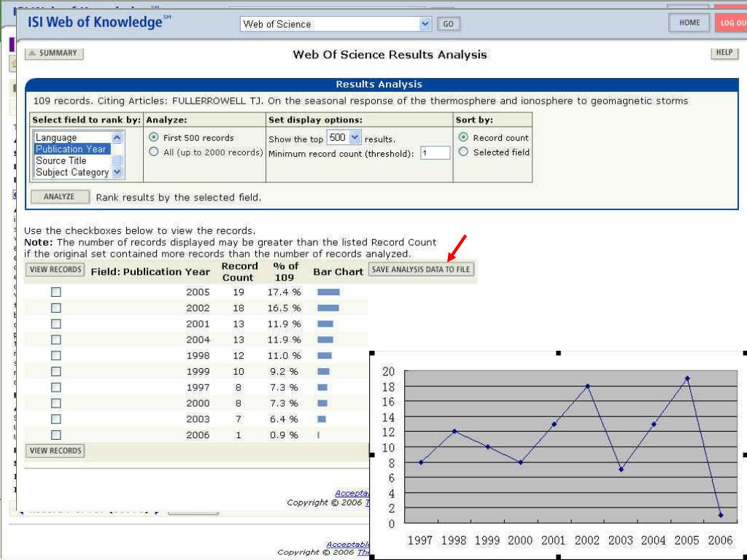Choose First 500 records option

(x=153, y=137)
